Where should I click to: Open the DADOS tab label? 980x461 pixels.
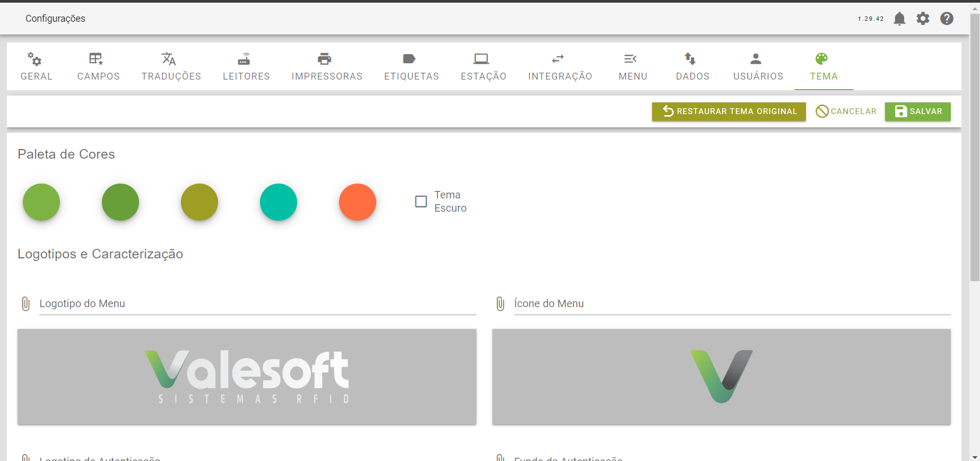click(692, 76)
